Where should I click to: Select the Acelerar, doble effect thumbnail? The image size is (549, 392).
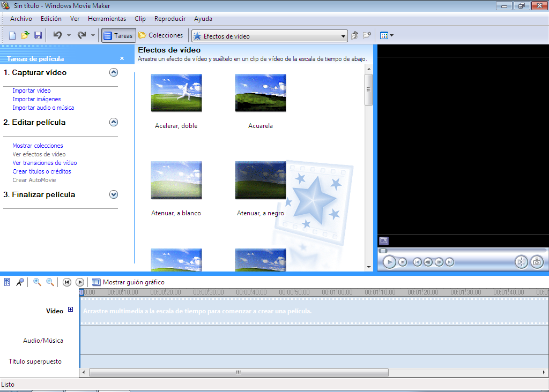[x=176, y=93]
